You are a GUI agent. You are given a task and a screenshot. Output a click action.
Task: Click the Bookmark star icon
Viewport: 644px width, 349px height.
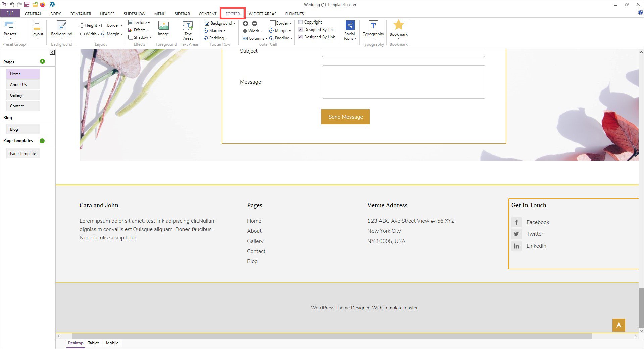(x=398, y=25)
